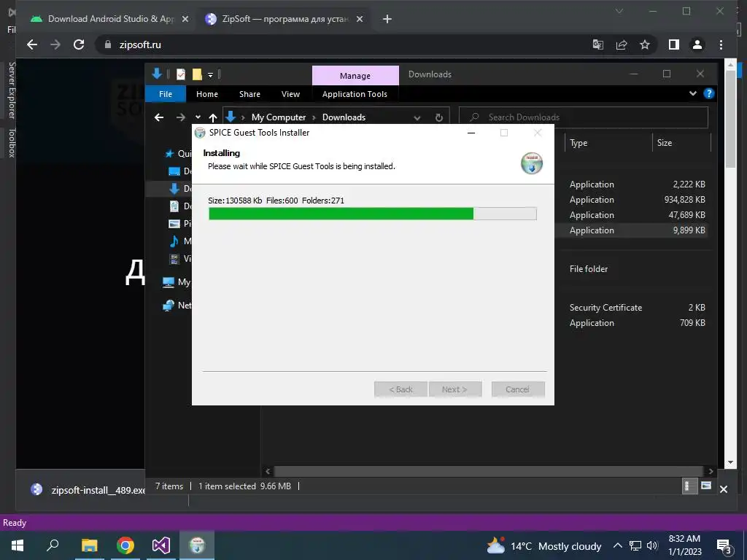The height and width of the screenshot is (560, 747).
Task: Minimize the SPICE Guest Tools Installer
Action: click(471, 133)
